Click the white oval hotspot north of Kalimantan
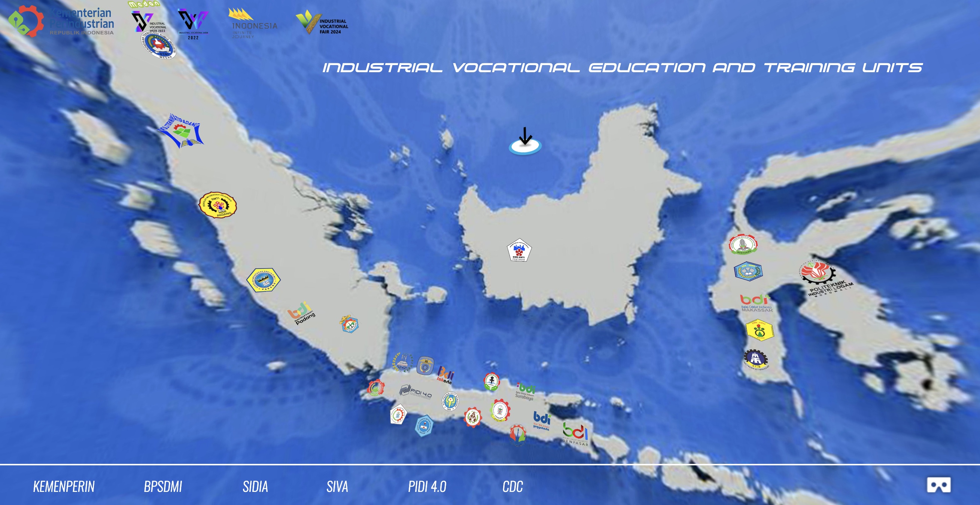Screen dimensions: 980x505 coord(526,146)
